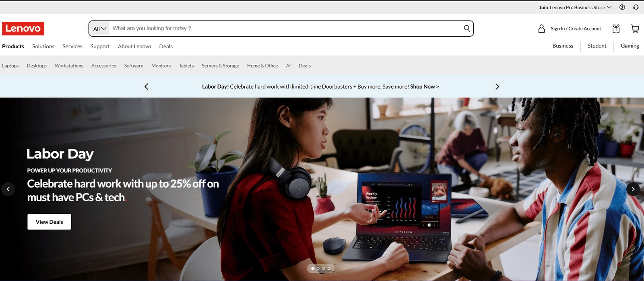Select Servers & Storage category

[220, 66]
